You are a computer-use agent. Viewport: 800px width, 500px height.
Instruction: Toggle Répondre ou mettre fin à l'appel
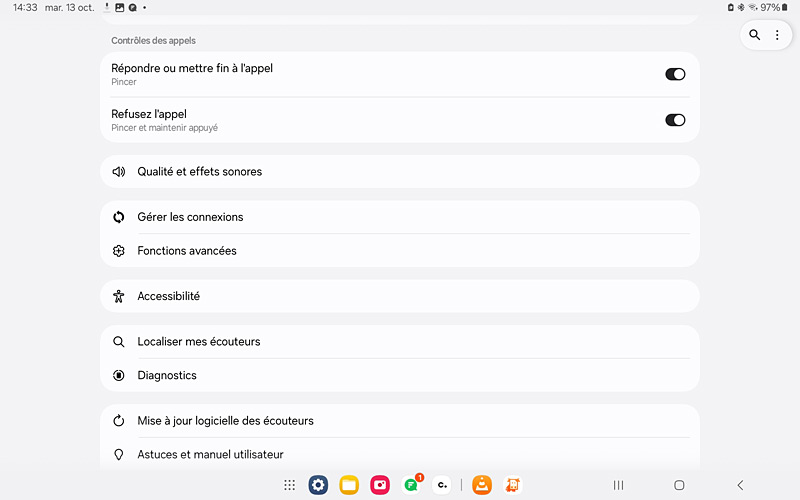coord(675,74)
